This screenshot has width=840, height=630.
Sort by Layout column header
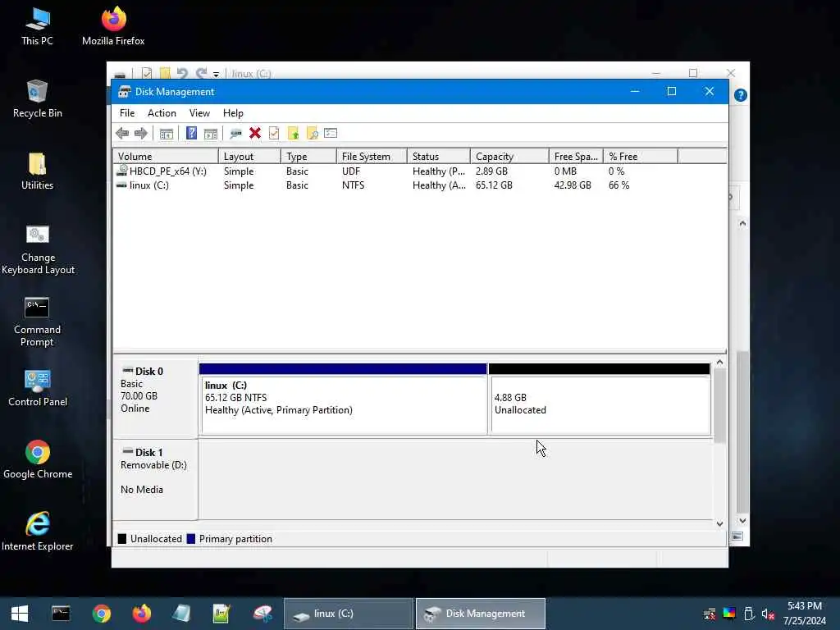coord(249,157)
